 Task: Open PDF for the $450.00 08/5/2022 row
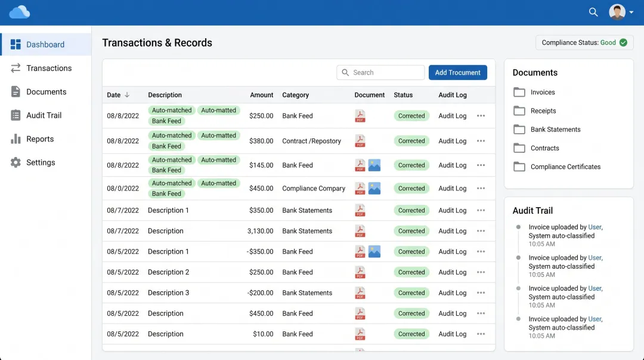pyautogui.click(x=360, y=313)
